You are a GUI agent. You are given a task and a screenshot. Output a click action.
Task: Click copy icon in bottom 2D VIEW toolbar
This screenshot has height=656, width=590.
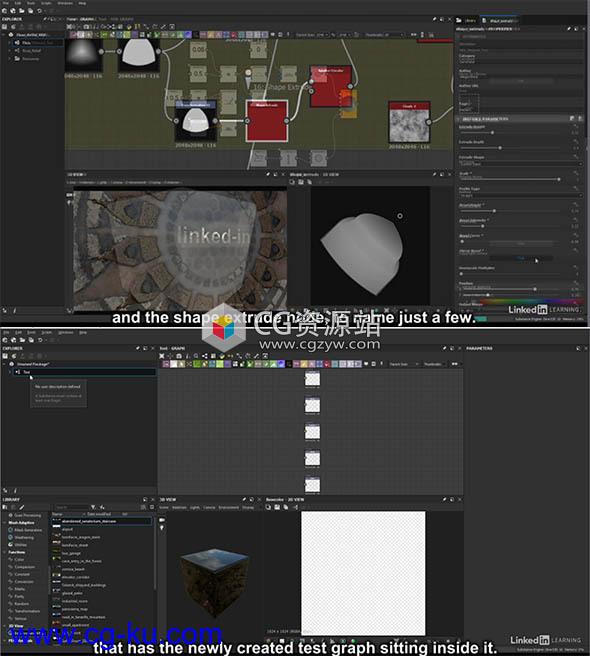coord(286,507)
